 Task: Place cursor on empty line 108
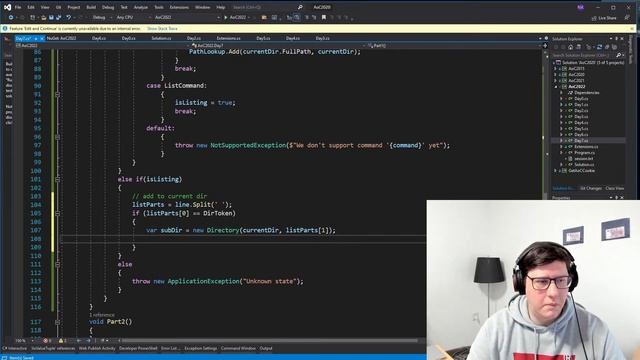pos(245,239)
